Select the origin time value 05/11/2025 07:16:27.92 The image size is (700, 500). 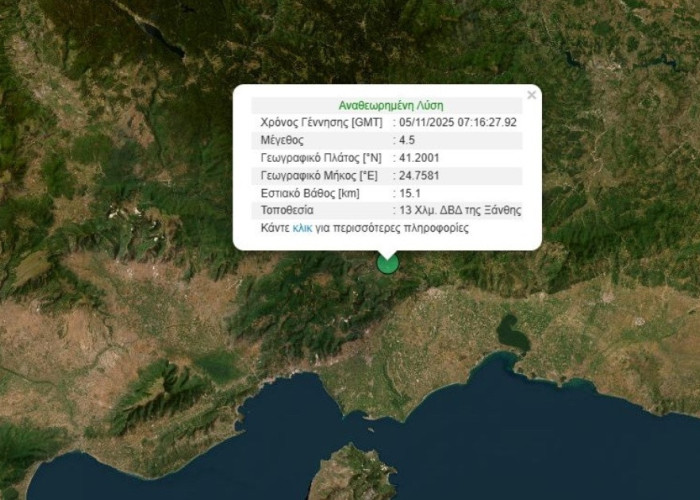coord(458,122)
